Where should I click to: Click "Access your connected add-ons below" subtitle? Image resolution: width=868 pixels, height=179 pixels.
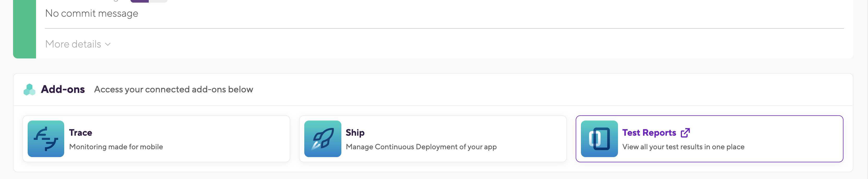tap(174, 89)
